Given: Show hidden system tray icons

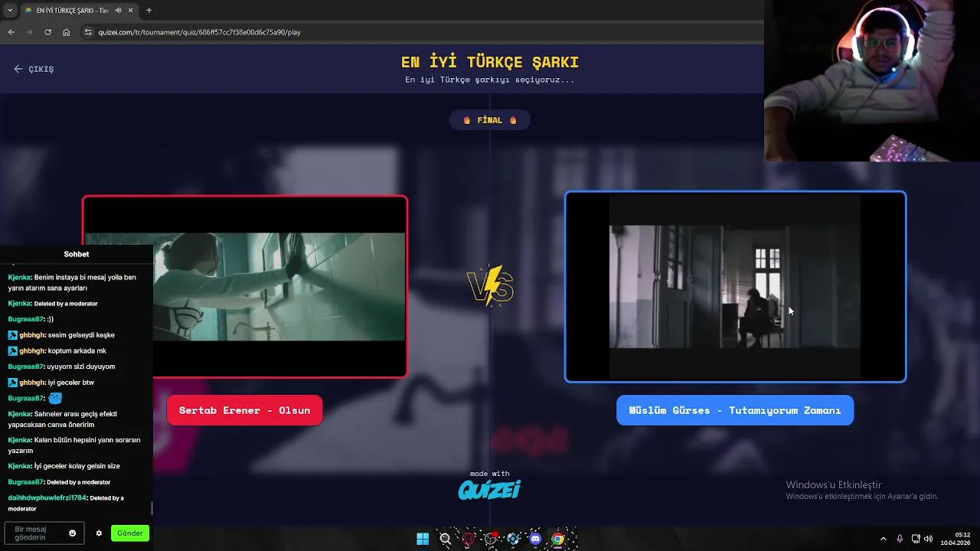Looking at the screenshot, I should tap(883, 539).
